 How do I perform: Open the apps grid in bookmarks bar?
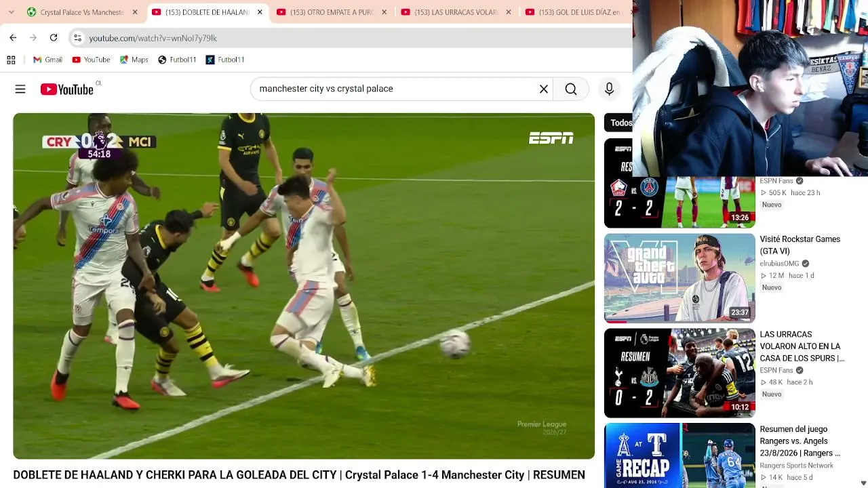coord(11,60)
